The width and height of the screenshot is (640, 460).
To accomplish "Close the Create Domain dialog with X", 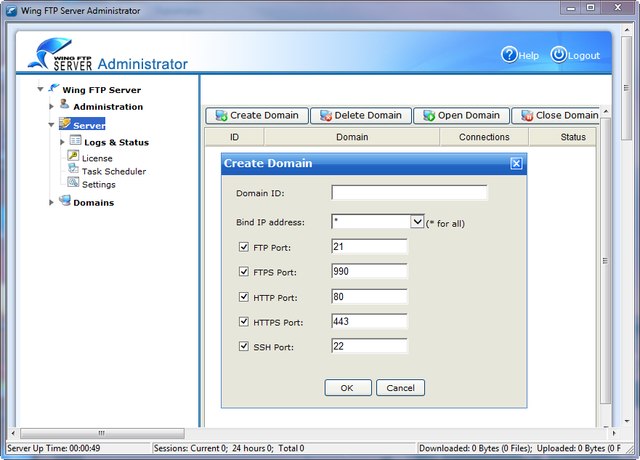I will pyautogui.click(x=516, y=163).
